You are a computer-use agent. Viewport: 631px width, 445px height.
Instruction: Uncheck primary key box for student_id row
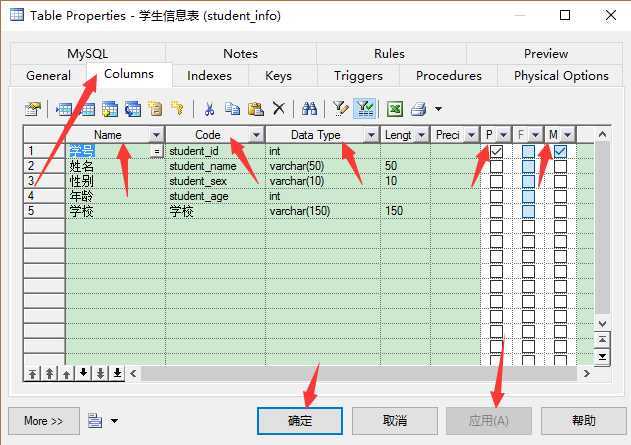[x=496, y=151]
